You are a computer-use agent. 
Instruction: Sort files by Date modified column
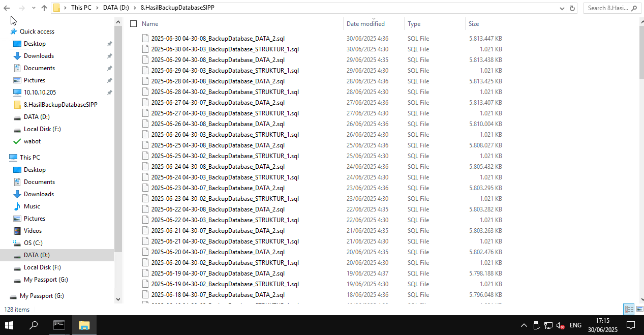coord(365,24)
